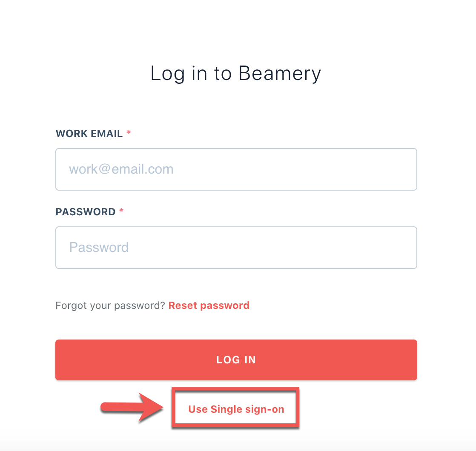Start password recovery via Reset password

pos(209,305)
